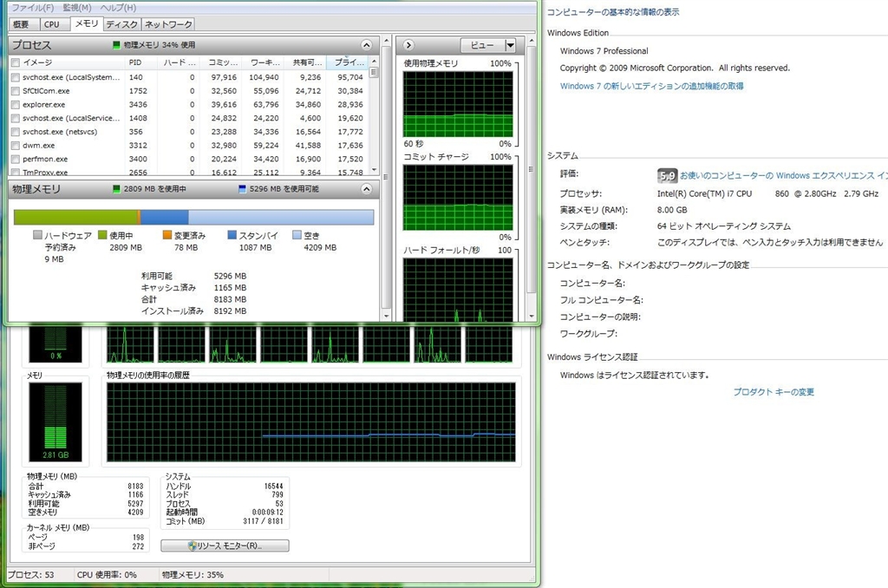
Task: Sort by the 共有可... column header
Action: point(306,62)
